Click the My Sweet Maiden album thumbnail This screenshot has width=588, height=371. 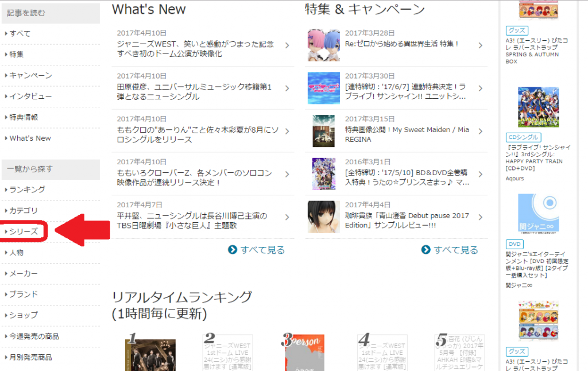pyautogui.click(x=324, y=131)
